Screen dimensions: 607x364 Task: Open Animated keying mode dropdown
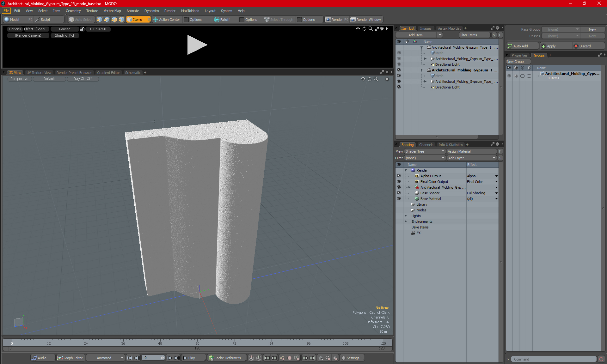(106, 358)
